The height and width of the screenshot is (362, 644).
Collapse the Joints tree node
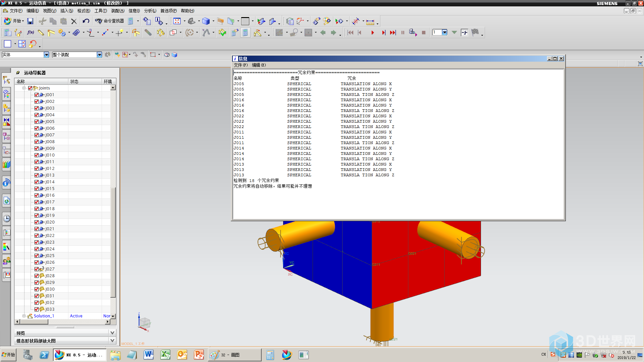(24, 88)
